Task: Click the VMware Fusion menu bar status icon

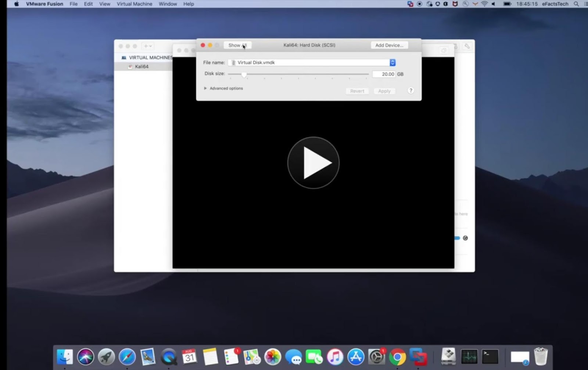Action: click(410, 4)
